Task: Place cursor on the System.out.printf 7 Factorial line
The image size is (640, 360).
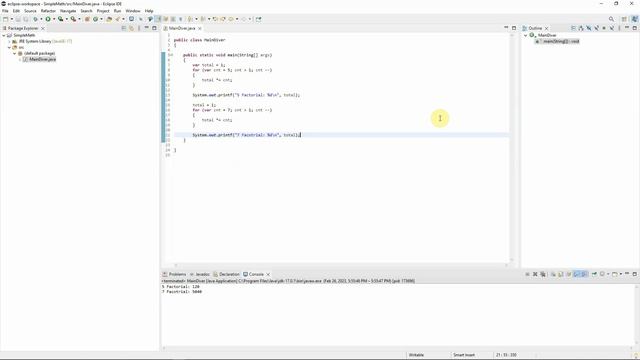Action: click(246, 135)
